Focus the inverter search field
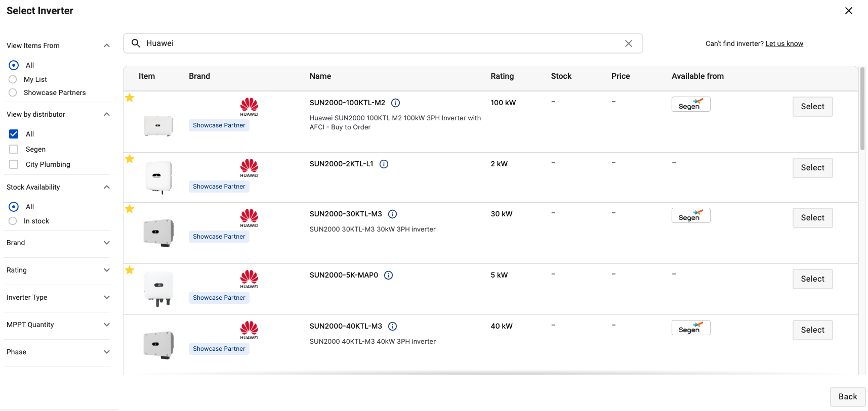The width and height of the screenshot is (868, 411). pyautogui.click(x=383, y=43)
